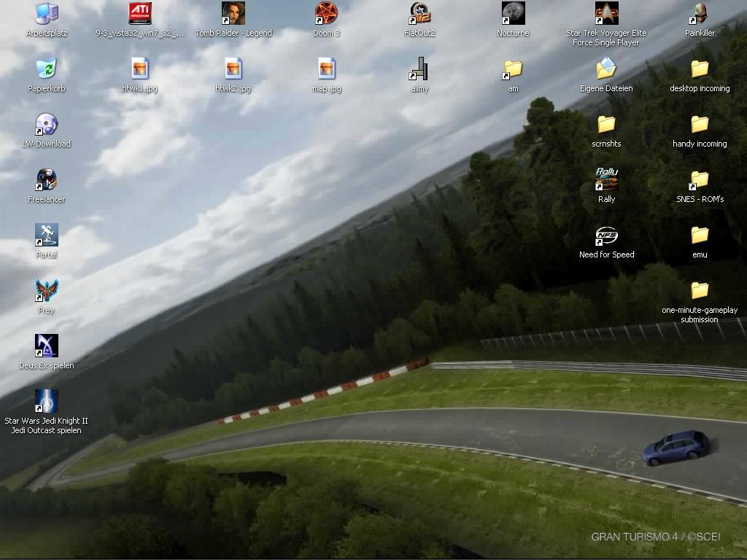Select the map.jpg image file
747x560 pixels.
326,69
